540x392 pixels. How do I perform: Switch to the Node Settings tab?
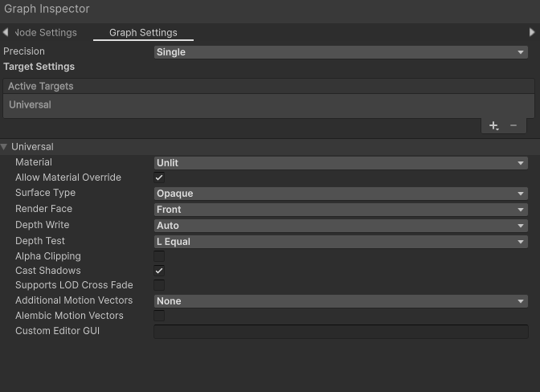pos(47,33)
